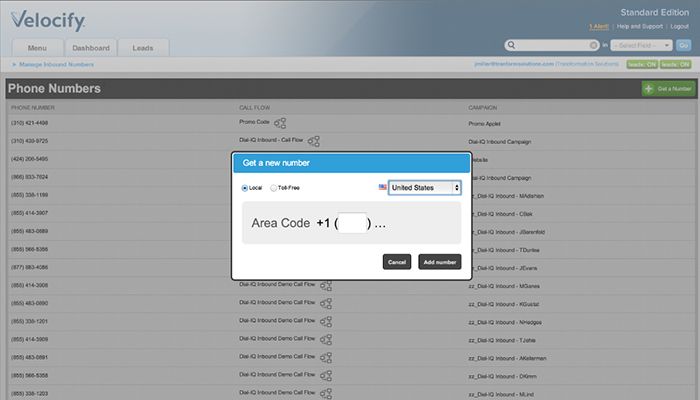Open call flow icon in the MLind row
700x400 pixels.
pyautogui.click(x=326, y=394)
